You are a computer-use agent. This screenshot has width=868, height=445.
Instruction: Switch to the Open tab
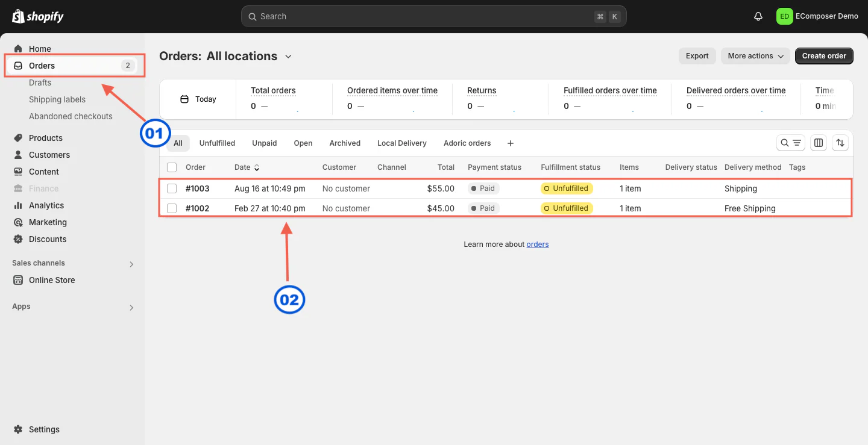click(303, 143)
